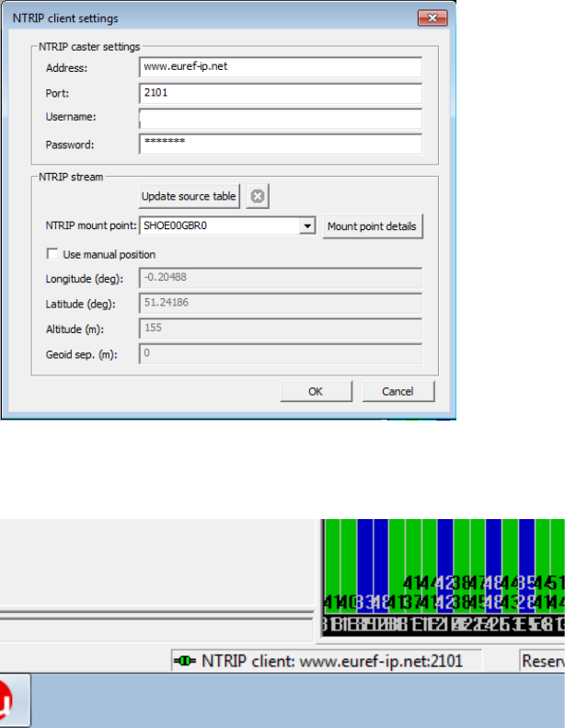Click the Longitude field showing -0.20488
The height and width of the screenshot is (728, 565).
[x=281, y=278]
